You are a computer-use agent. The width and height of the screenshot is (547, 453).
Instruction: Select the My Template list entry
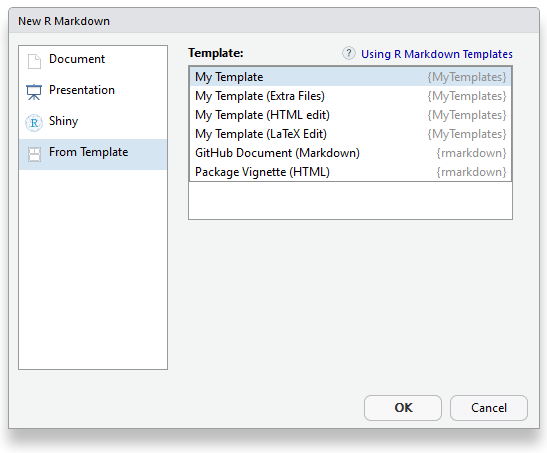coord(351,77)
